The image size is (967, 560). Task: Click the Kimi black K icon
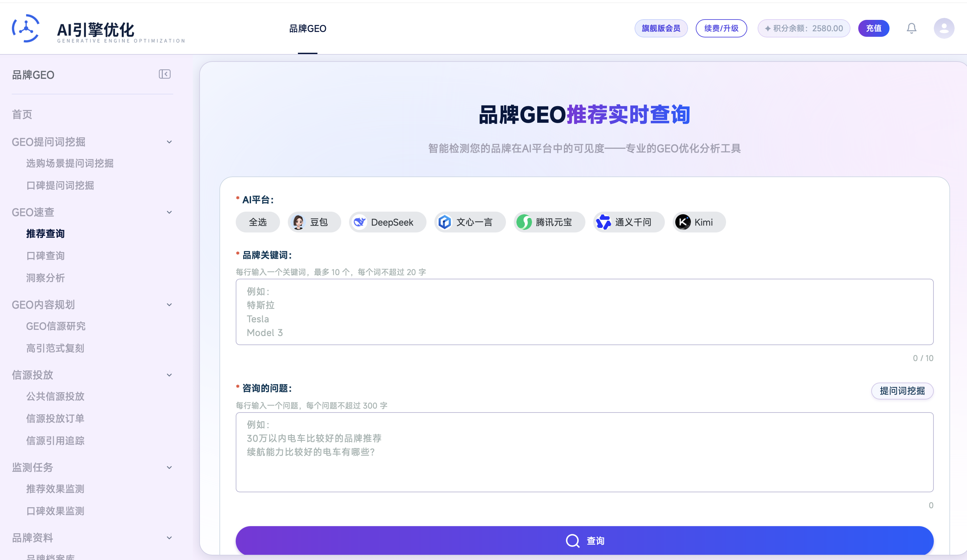click(683, 222)
